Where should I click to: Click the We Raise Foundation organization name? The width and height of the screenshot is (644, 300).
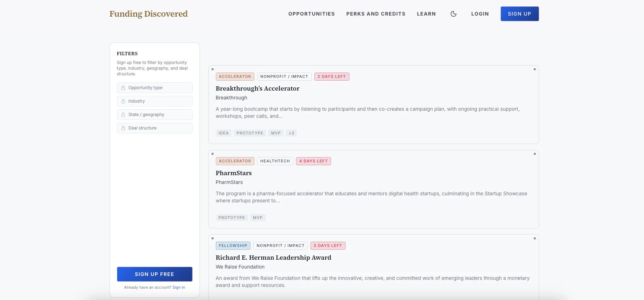(x=240, y=267)
